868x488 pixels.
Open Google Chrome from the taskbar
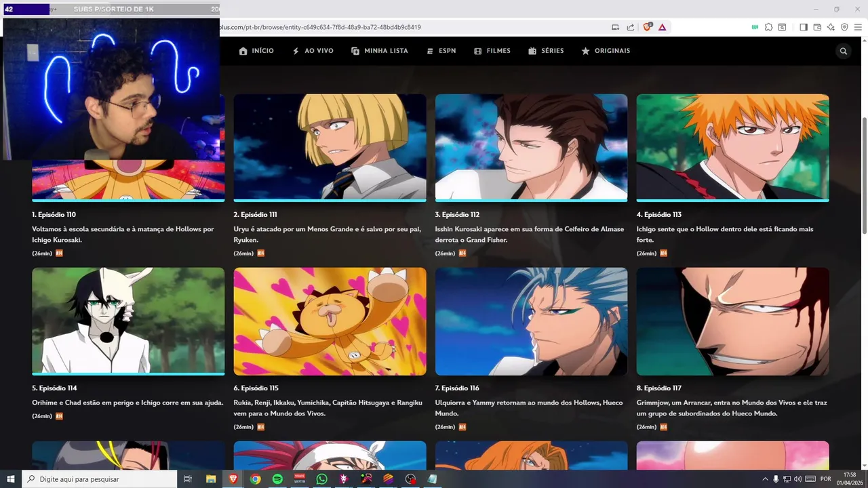click(255, 479)
